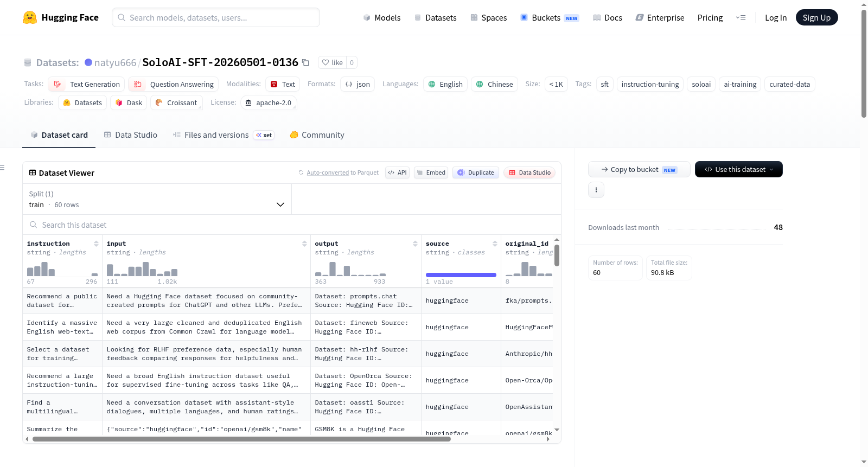Click the sft tag
Screen dimensions: 868x467
pos(604,84)
